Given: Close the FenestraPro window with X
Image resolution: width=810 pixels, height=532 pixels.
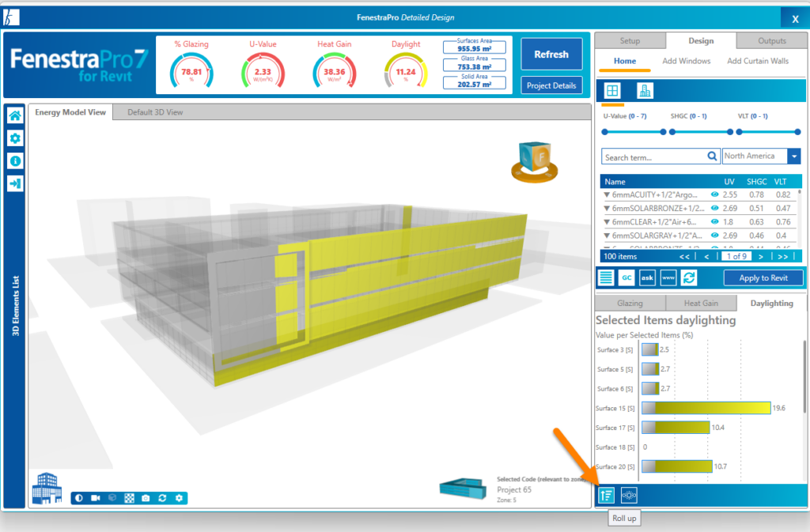Looking at the screenshot, I should click(795, 18).
